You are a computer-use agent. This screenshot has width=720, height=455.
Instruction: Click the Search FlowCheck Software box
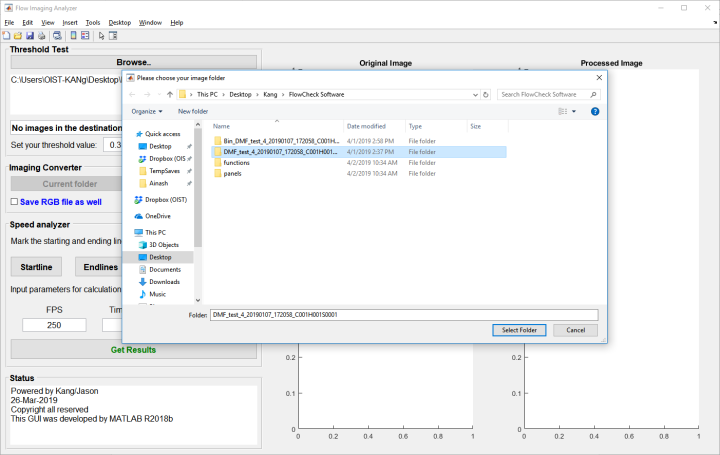548,94
